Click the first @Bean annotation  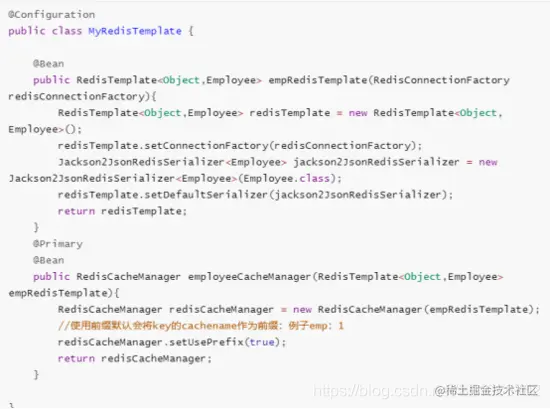48,63
